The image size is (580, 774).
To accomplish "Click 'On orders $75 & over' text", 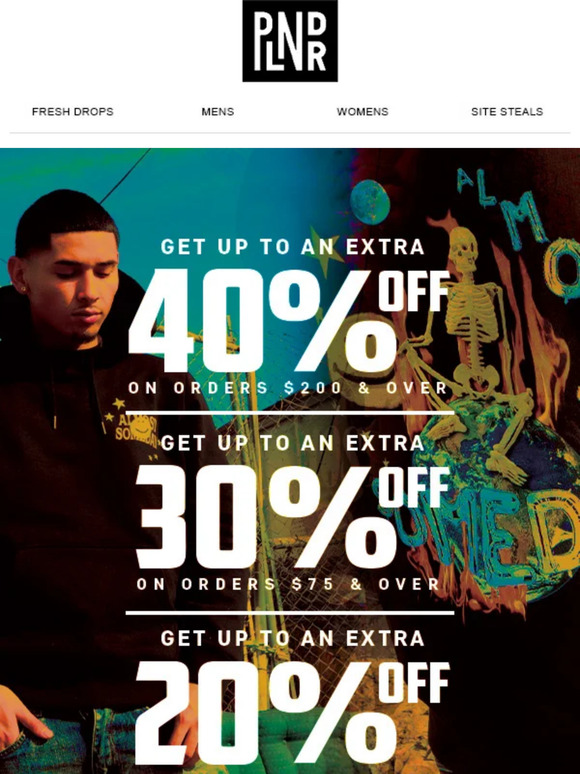I will 288,584.
